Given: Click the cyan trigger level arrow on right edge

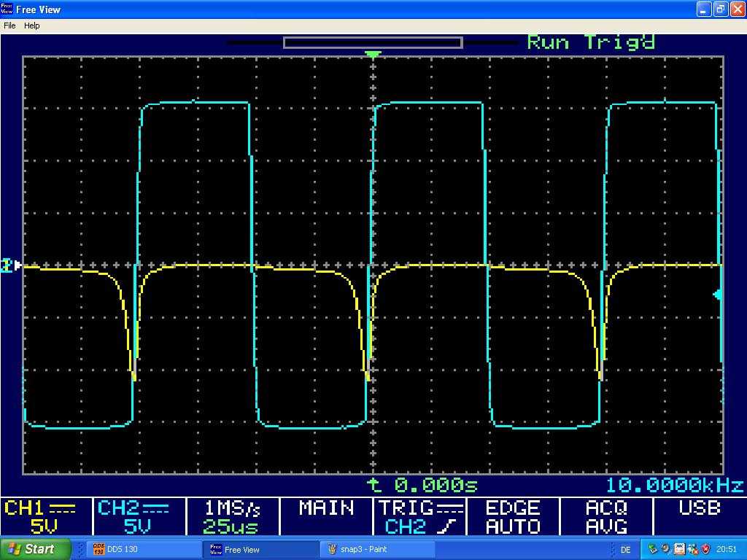Looking at the screenshot, I should point(718,295).
